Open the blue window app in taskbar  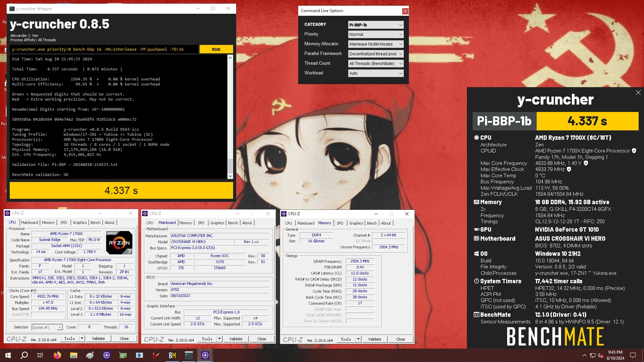click(140, 355)
